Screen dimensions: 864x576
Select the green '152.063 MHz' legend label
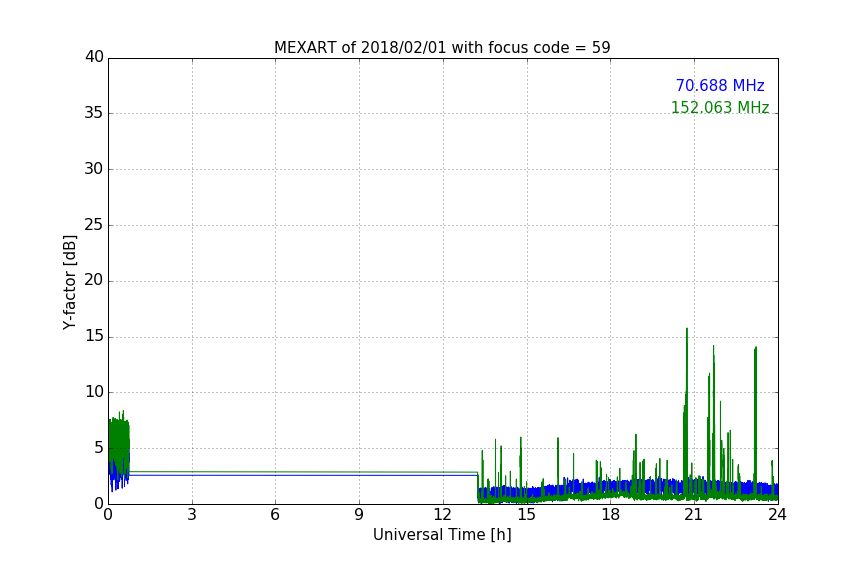coord(720,107)
